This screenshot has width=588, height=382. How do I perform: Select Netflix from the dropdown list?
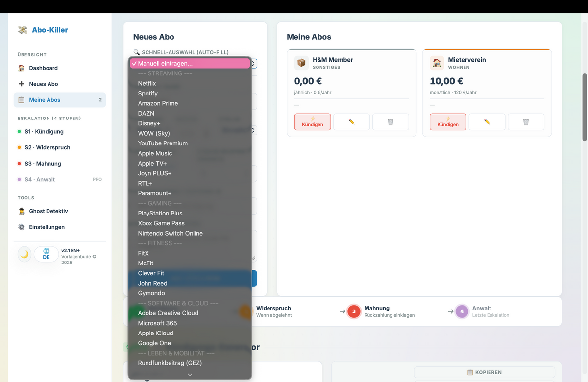click(x=190, y=83)
